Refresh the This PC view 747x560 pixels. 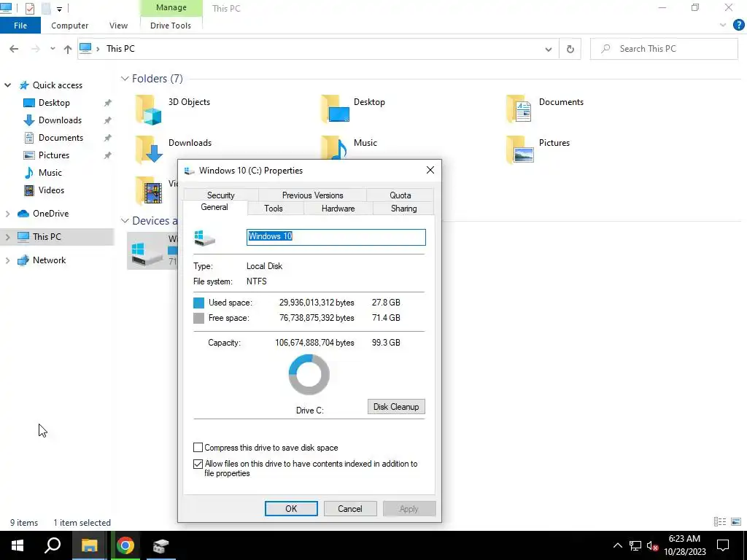point(570,49)
